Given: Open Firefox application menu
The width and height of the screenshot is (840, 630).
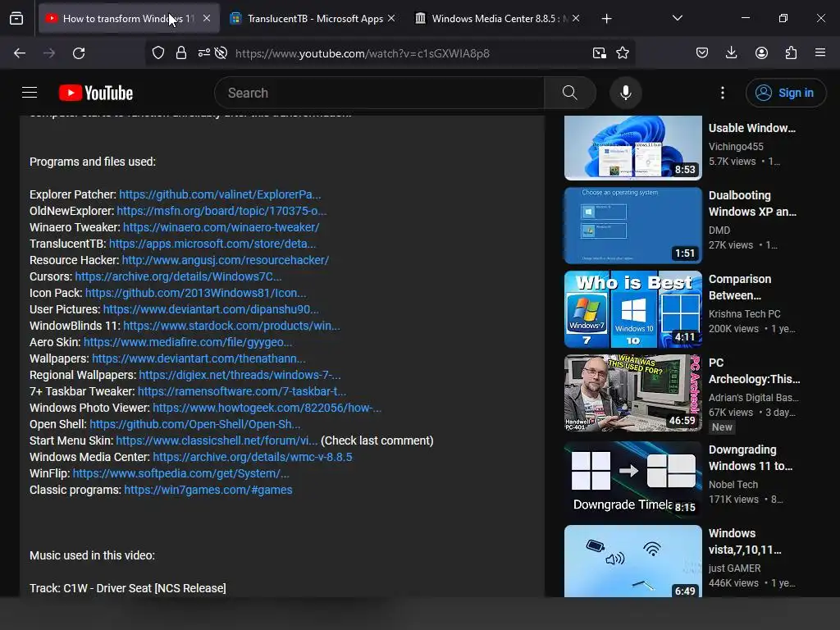Looking at the screenshot, I should (820, 52).
